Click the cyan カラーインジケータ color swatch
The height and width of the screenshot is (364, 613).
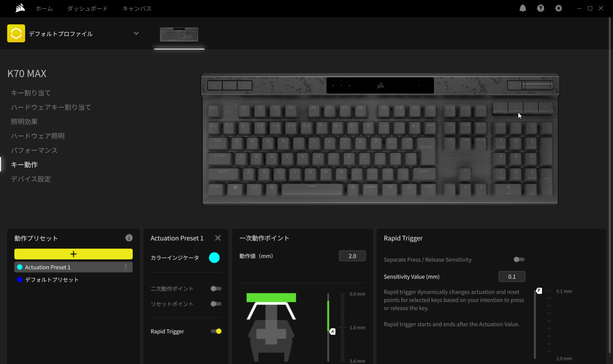coord(214,257)
